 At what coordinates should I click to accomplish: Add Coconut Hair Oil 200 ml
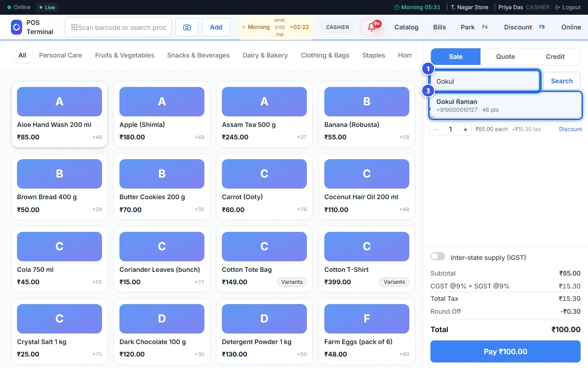[x=367, y=187]
